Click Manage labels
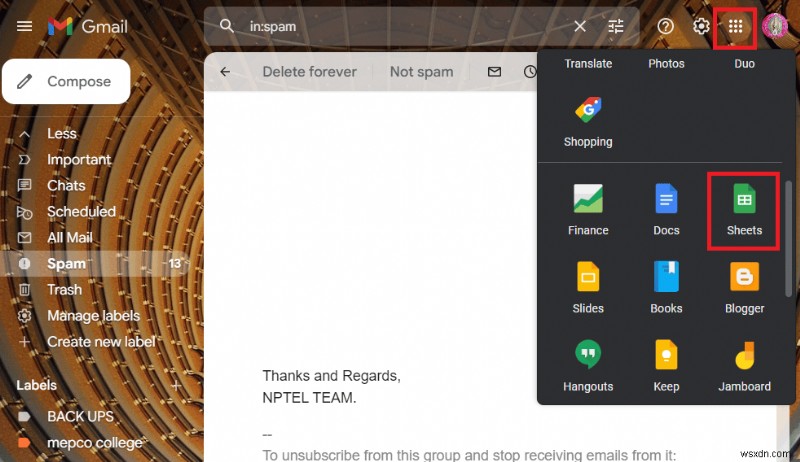 (93, 316)
